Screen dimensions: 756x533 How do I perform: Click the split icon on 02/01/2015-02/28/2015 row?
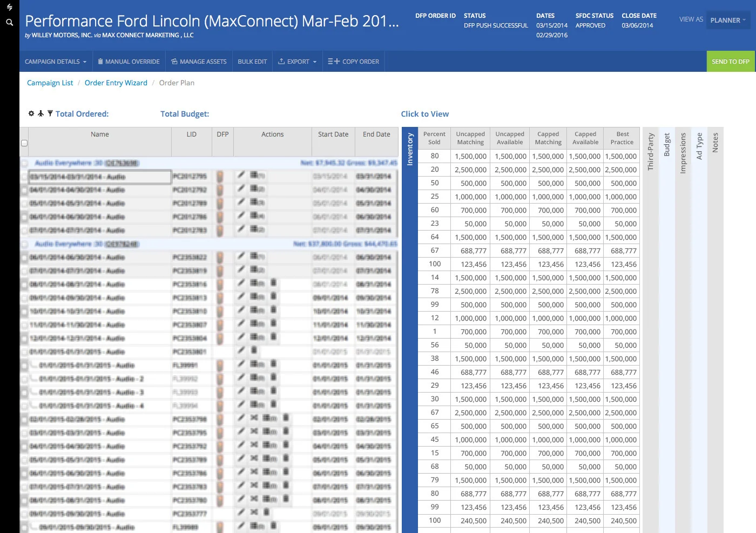[x=254, y=417]
